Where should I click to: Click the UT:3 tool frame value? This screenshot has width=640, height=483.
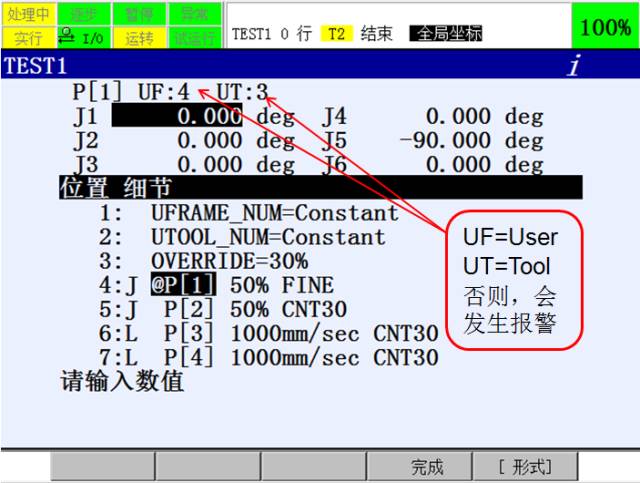coord(242,92)
